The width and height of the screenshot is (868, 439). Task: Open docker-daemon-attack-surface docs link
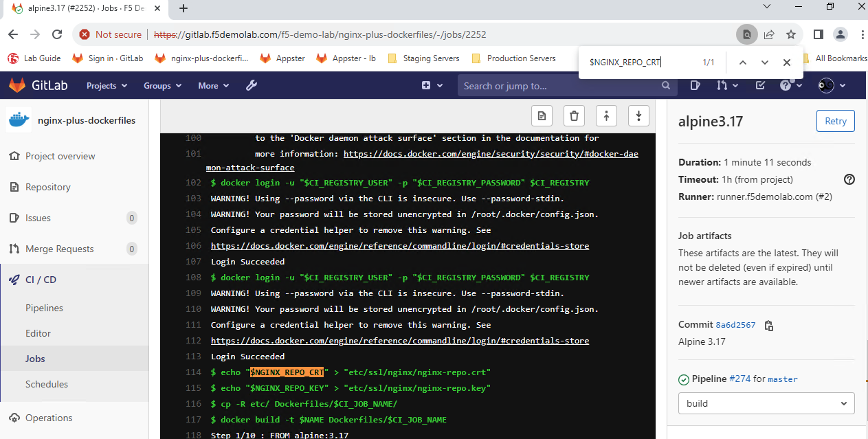[491, 154]
